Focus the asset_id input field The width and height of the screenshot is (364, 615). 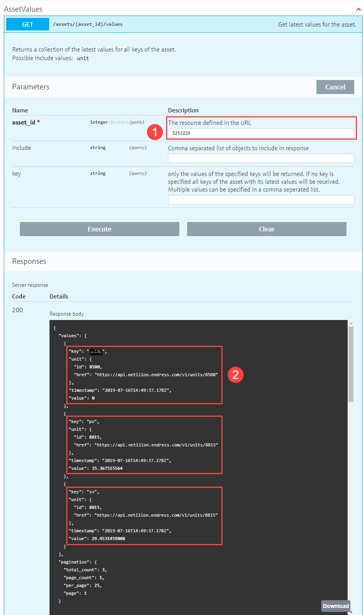coord(261,133)
